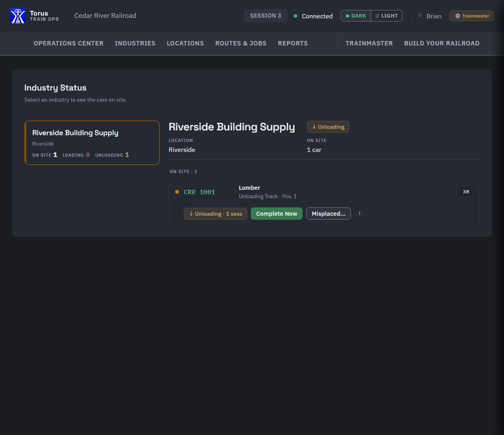Open the Operations Center tab
This screenshot has width=504, height=435.
(69, 43)
